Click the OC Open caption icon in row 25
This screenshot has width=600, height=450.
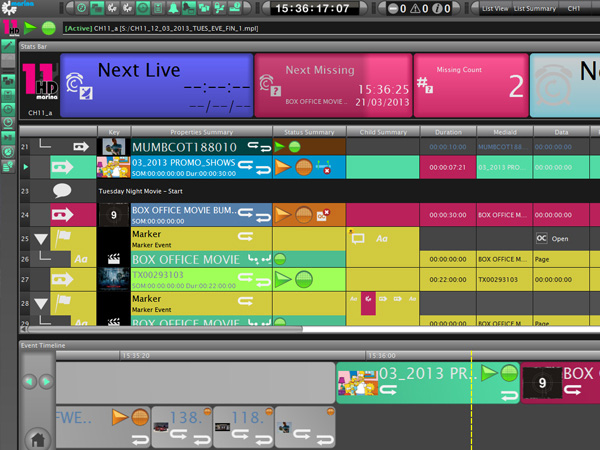coord(541,238)
